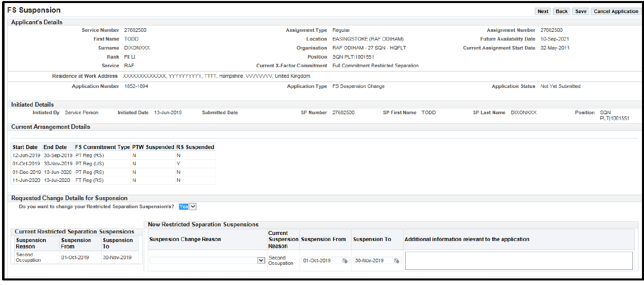Focus the Additional information text box
This screenshot has height=285, width=644.
[519, 261]
